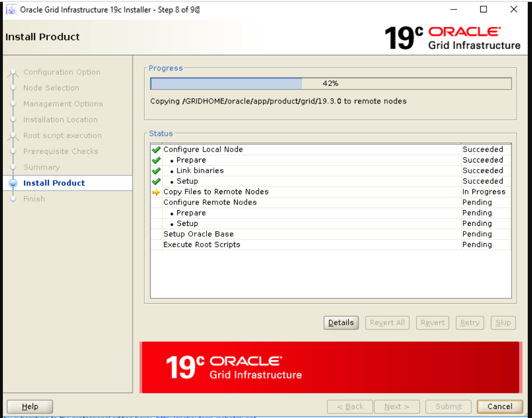Select Node Selection step in sidebar
The image size is (532, 418).
pyautogui.click(x=51, y=88)
